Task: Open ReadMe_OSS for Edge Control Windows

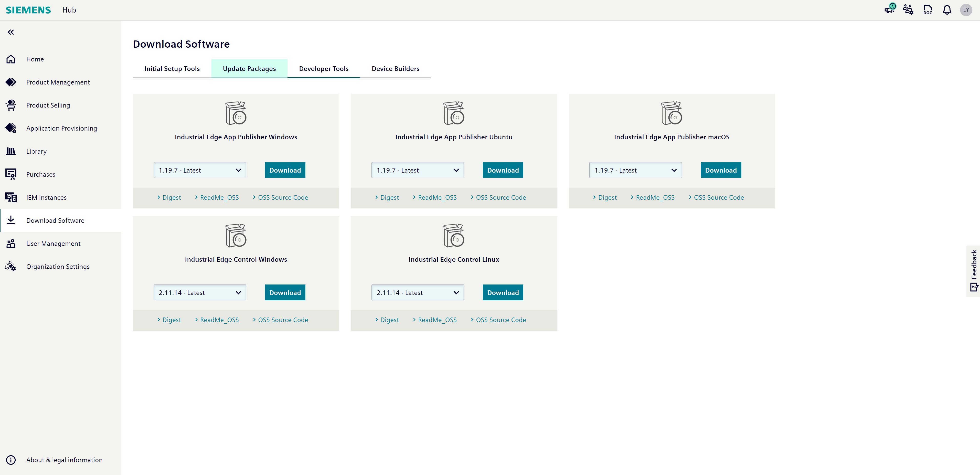Action: coord(217,320)
